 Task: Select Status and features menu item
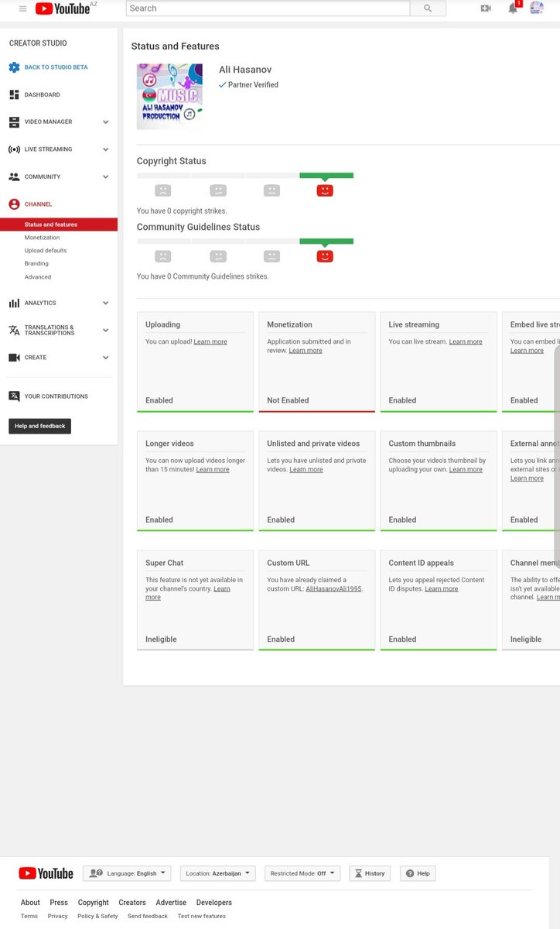click(59, 225)
